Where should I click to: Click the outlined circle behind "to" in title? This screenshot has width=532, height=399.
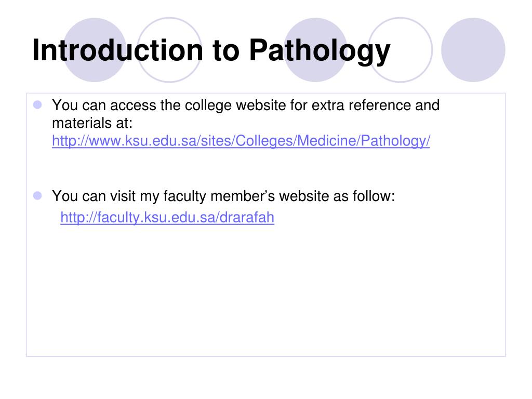click(x=170, y=50)
